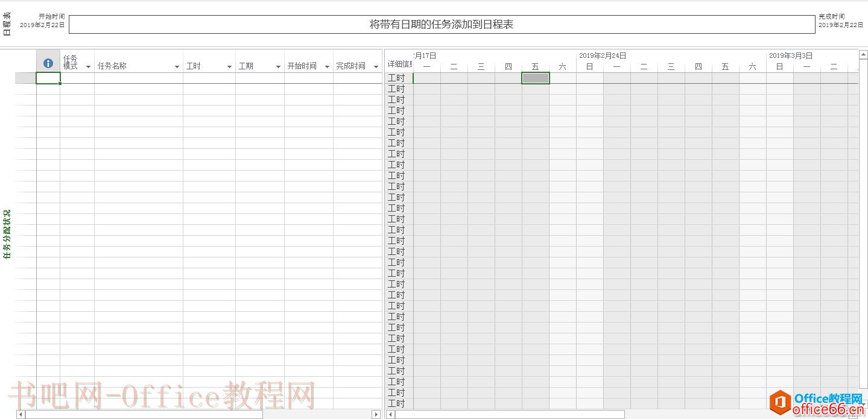868x419 pixels.
Task: Select the 任务名称 column header text
Action: pyautogui.click(x=112, y=66)
